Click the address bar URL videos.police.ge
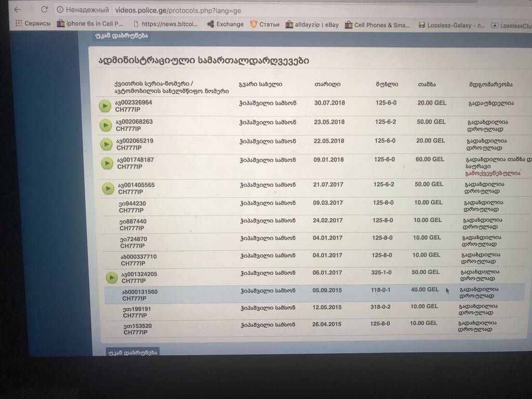Image resolution: width=532 pixels, height=399 pixels. tap(178, 10)
